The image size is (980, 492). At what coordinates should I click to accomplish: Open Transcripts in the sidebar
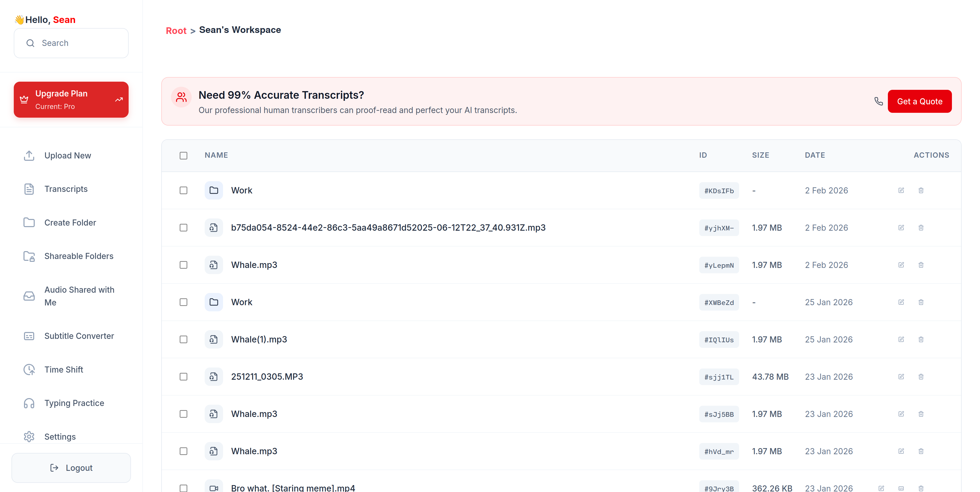tap(66, 189)
